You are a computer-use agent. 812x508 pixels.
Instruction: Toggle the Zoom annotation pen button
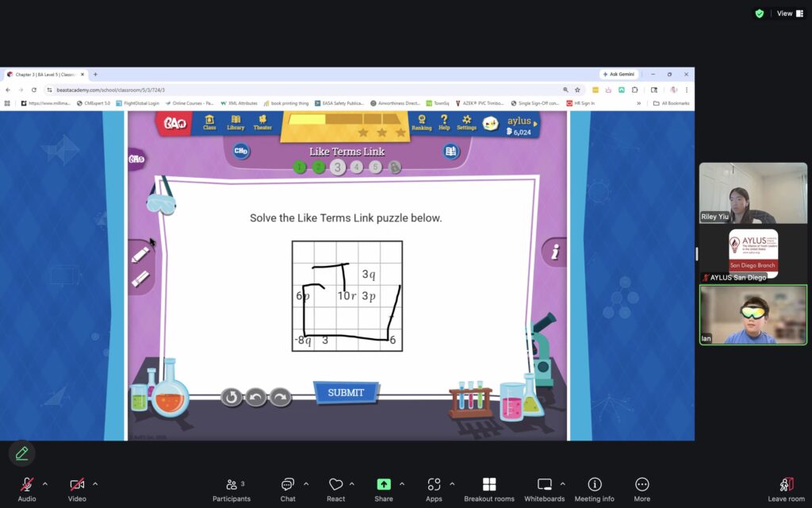21,453
